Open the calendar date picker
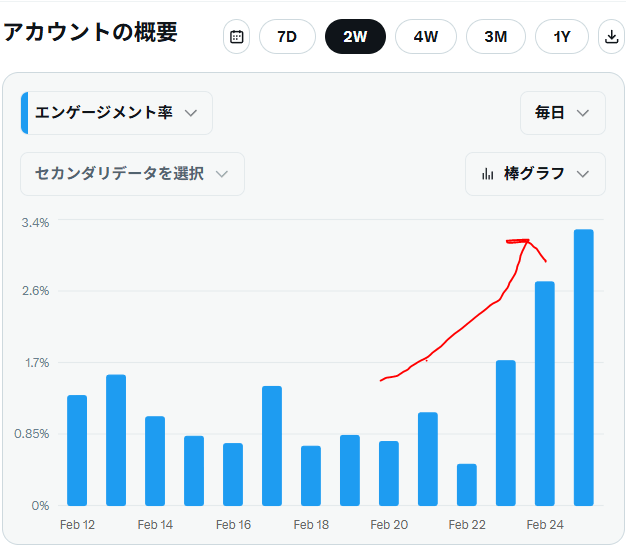626x556 pixels. pyautogui.click(x=237, y=37)
